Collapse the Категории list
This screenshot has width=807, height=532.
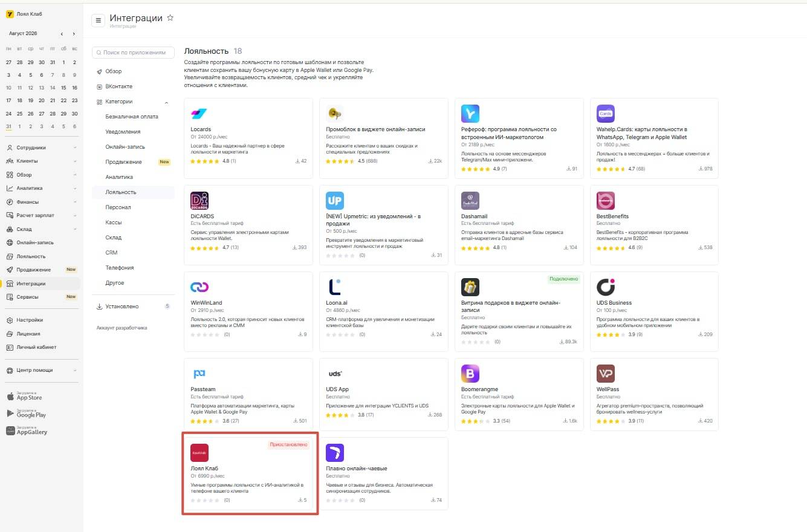coord(166,102)
